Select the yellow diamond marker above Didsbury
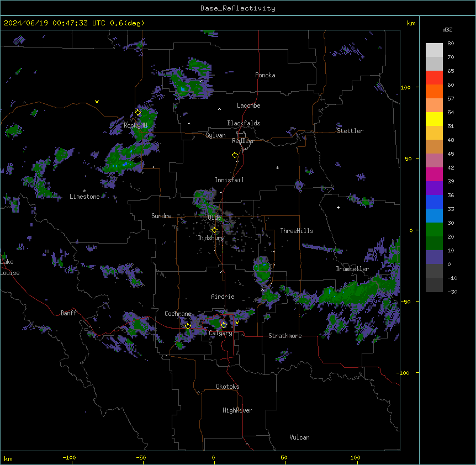This screenshot has width=476, height=465. click(214, 230)
